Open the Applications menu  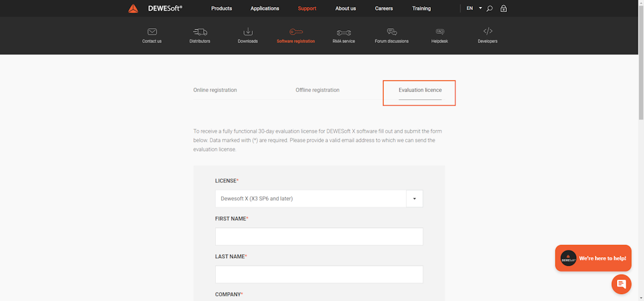(x=265, y=8)
